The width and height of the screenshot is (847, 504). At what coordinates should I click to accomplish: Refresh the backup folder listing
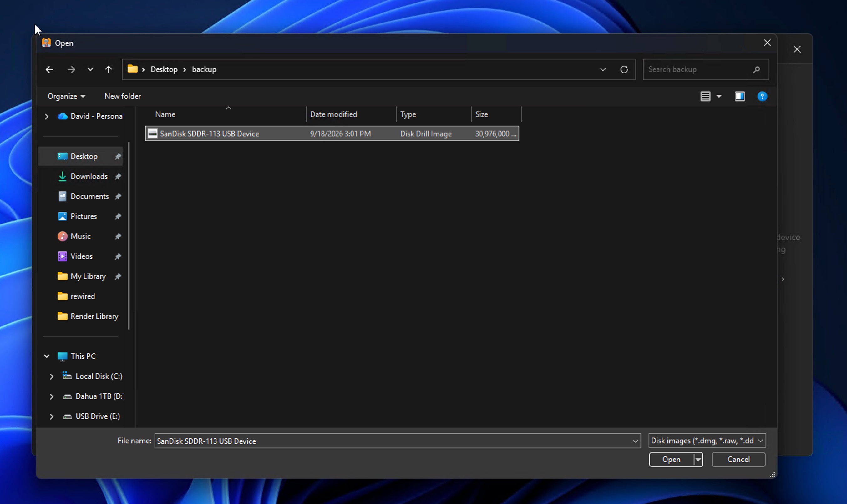coord(624,70)
